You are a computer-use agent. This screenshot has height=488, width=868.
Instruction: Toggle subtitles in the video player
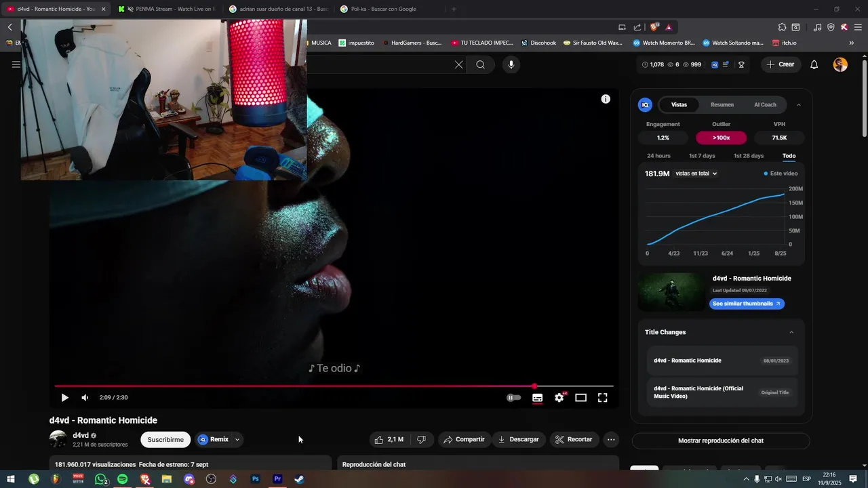pos(537,398)
